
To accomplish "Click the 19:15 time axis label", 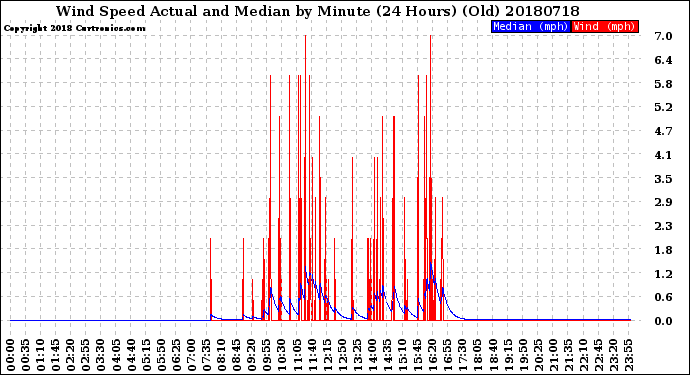I will 508,355.
